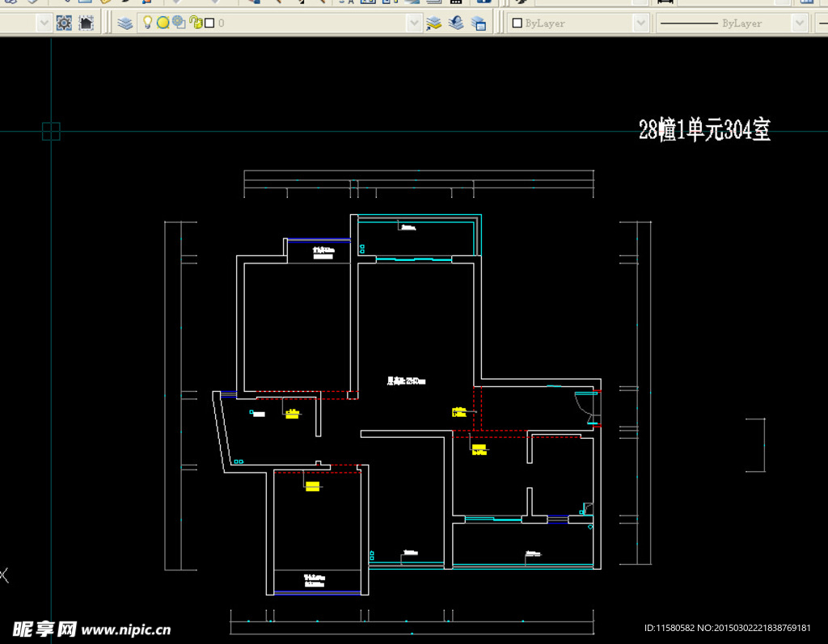Click the My Workspace house icon
828x644 pixels.
click(x=87, y=23)
